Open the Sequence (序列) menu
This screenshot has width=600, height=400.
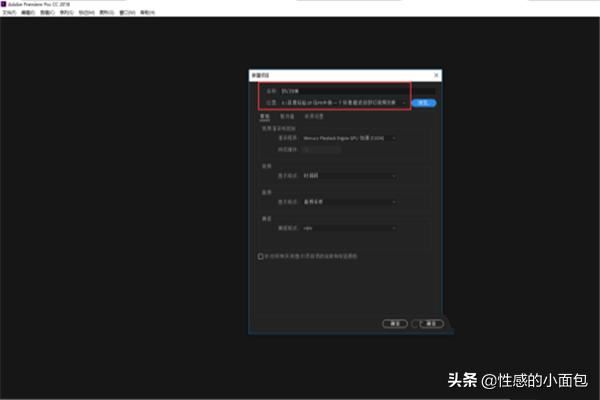point(67,13)
